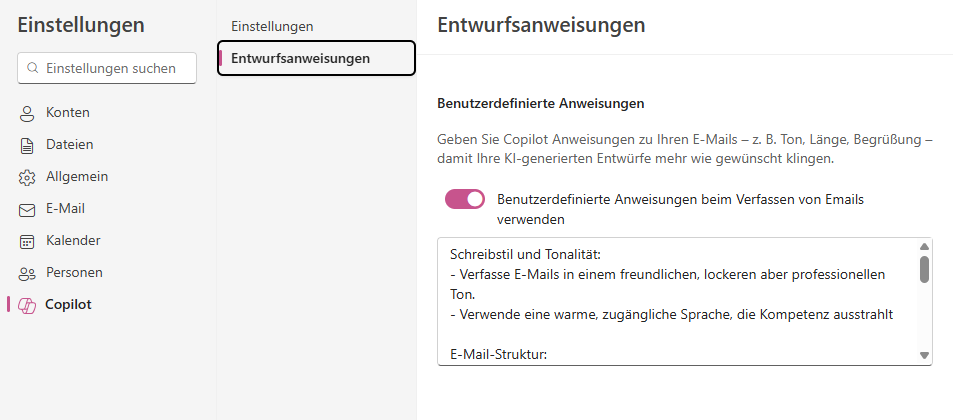Screen dimensions: 953x420
Task: Select the Entwurfsanweisungen submenu item
Action: 300,58
